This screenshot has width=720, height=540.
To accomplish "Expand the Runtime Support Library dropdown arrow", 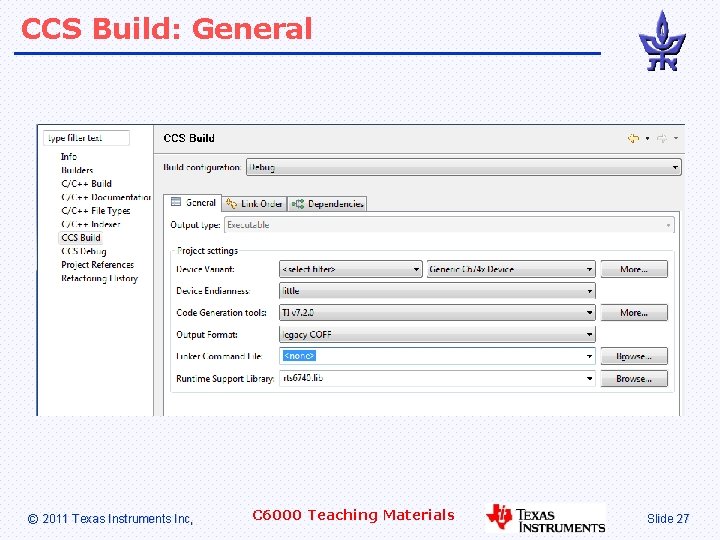I will coord(589,378).
